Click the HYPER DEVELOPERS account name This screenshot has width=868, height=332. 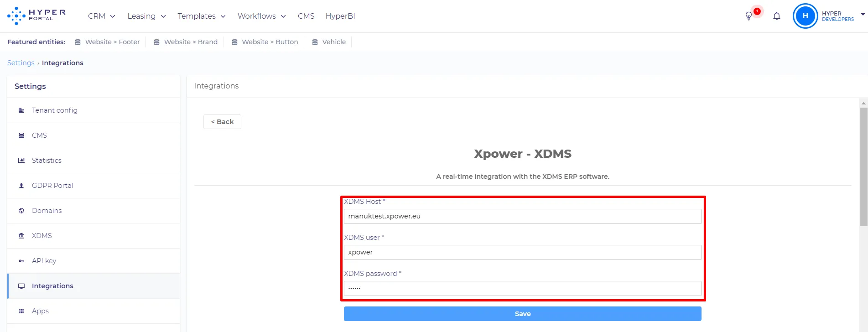click(x=838, y=16)
